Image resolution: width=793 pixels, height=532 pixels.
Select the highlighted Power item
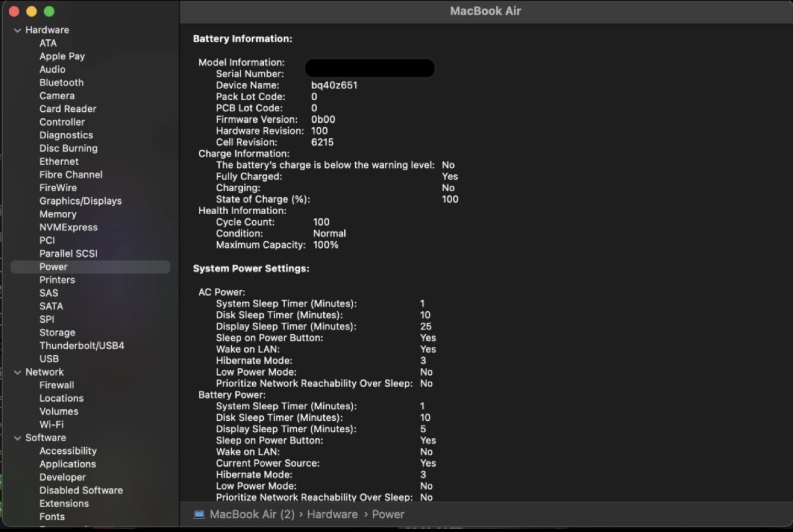coord(90,267)
